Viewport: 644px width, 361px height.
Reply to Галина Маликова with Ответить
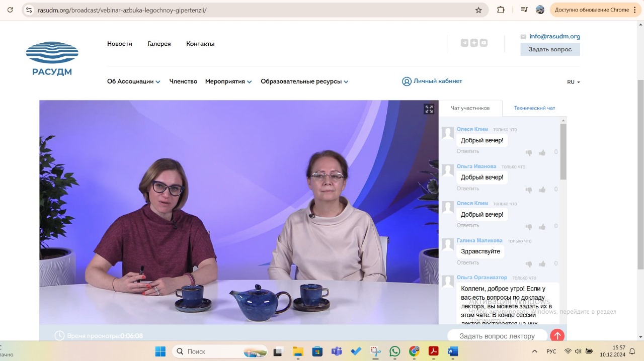(x=468, y=262)
